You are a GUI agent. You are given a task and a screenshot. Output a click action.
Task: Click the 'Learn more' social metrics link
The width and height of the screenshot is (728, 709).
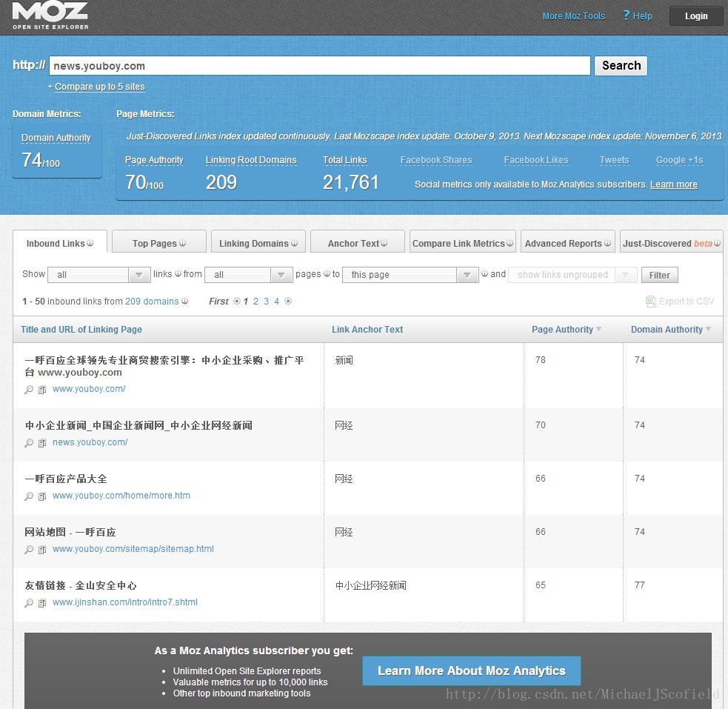pos(673,184)
